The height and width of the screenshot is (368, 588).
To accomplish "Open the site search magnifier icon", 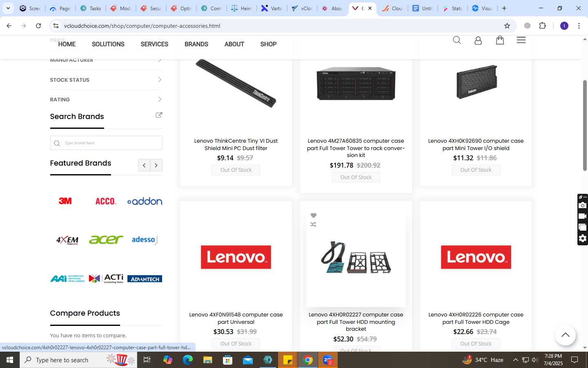I will (x=457, y=40).
